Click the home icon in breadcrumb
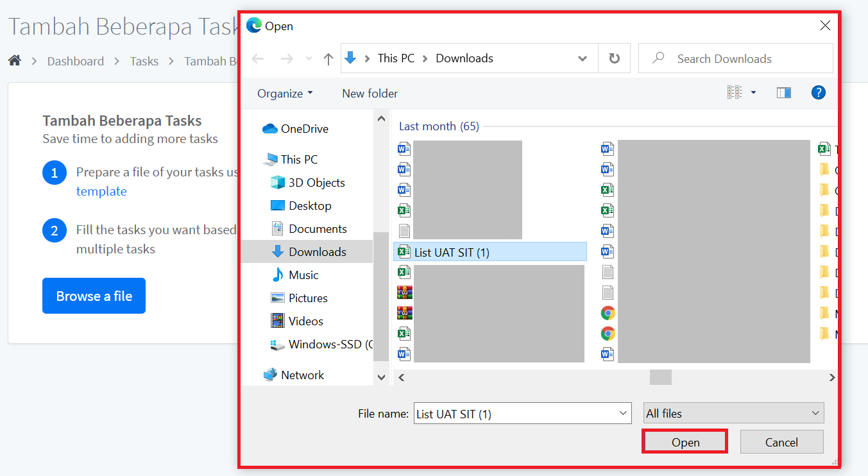The width and height of the screenshot is (868, 476). click(x=15, y=61)
